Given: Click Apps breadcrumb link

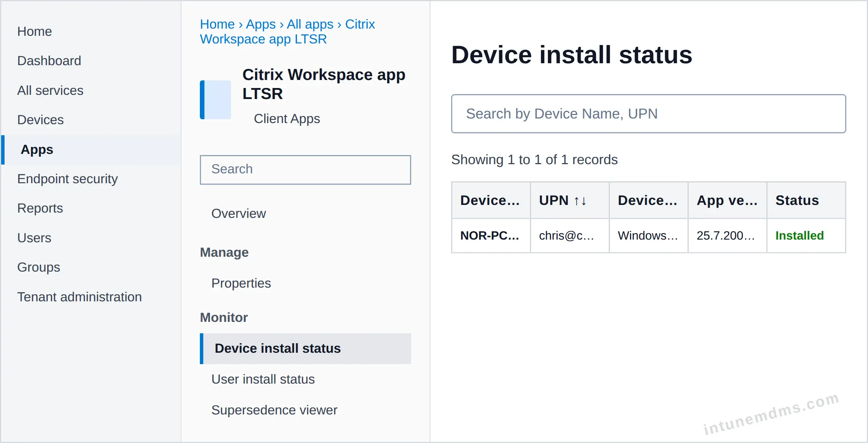Looking at the screenshot, I should point(261,24).
